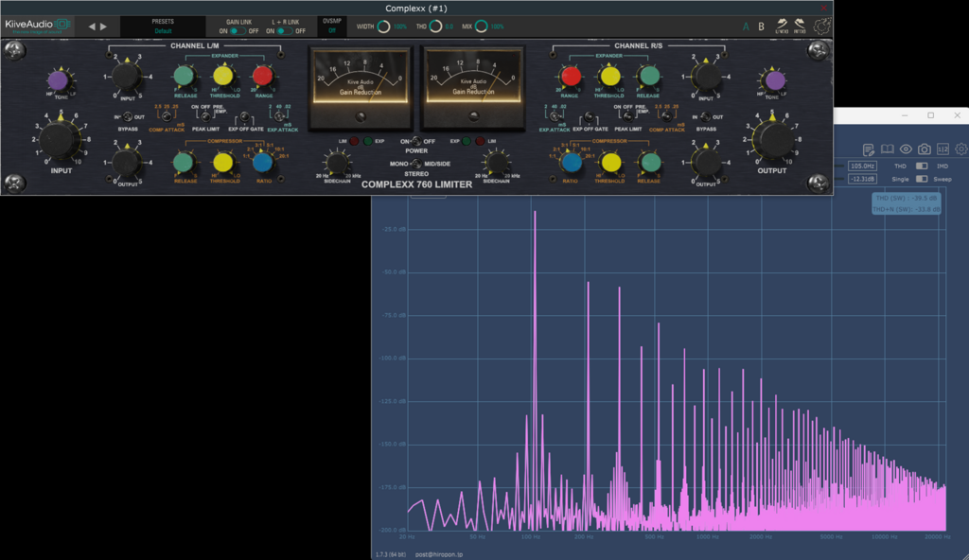Click the 1|2 channel icon in analyzer
This screenshot has height=560, width=969.
(943, 149)
